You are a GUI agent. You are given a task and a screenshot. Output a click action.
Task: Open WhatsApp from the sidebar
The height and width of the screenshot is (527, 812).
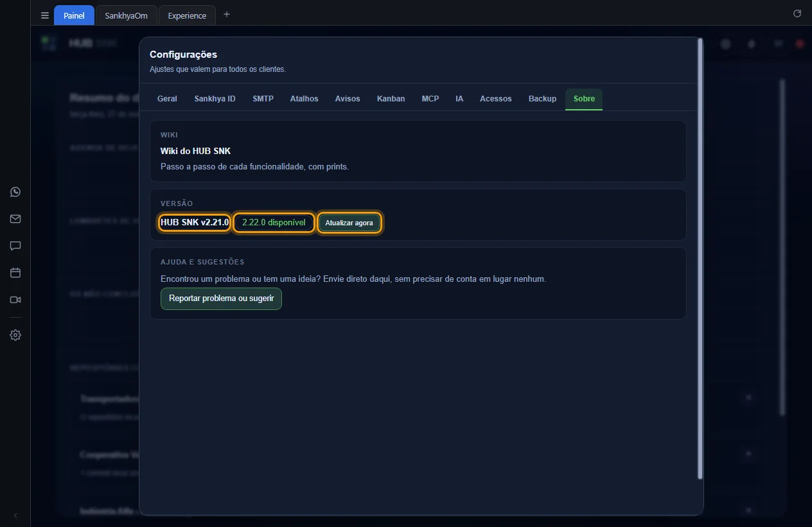point(15,192)
